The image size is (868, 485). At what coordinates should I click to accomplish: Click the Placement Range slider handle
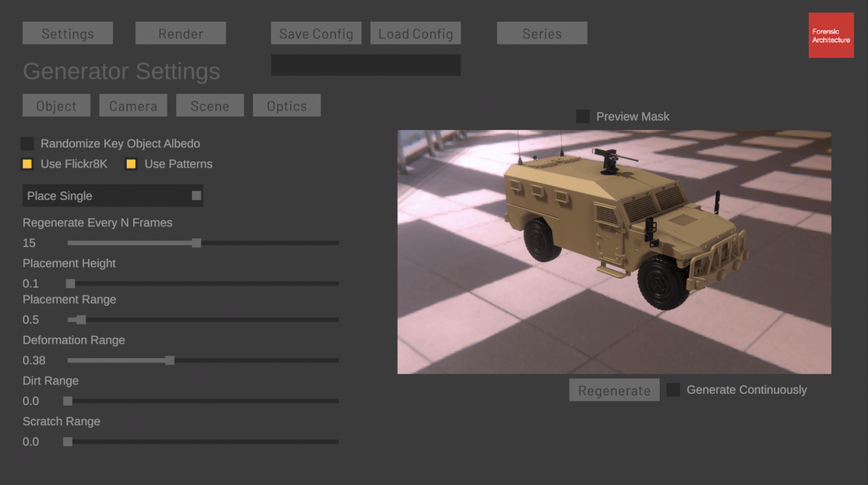pos(81,320)
